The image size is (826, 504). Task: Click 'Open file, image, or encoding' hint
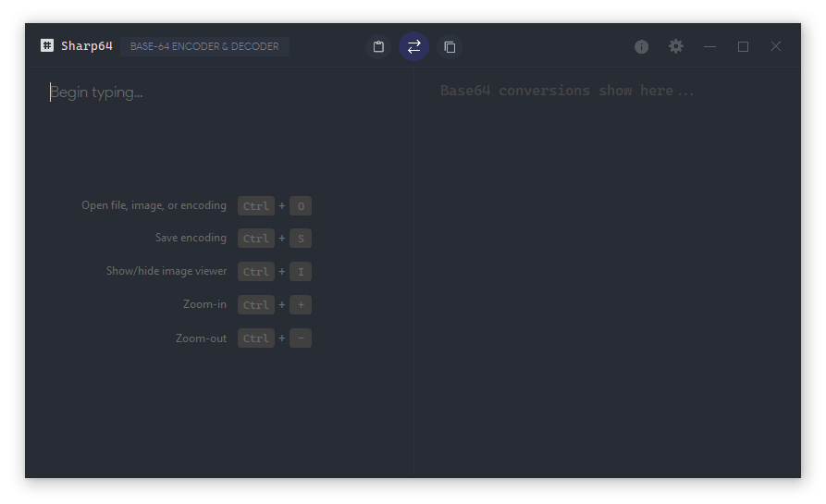[x=154, y=205]
